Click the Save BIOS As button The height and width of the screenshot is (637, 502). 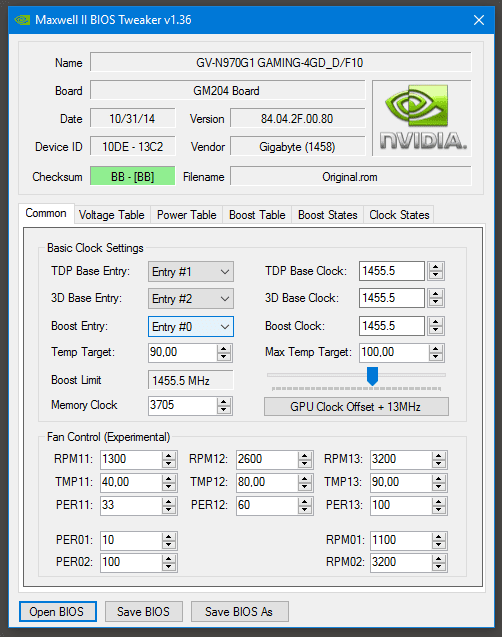tap(240, 611)
